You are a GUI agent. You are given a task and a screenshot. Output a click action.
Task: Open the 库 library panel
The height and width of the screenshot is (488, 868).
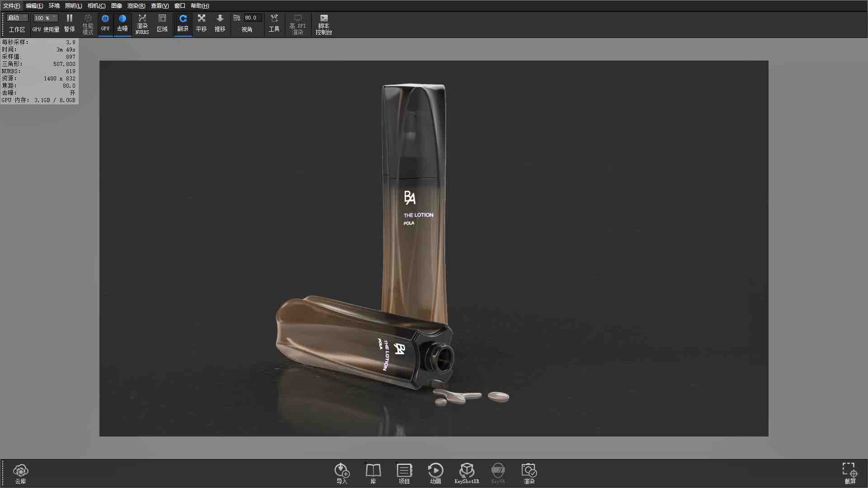point(373,473)
